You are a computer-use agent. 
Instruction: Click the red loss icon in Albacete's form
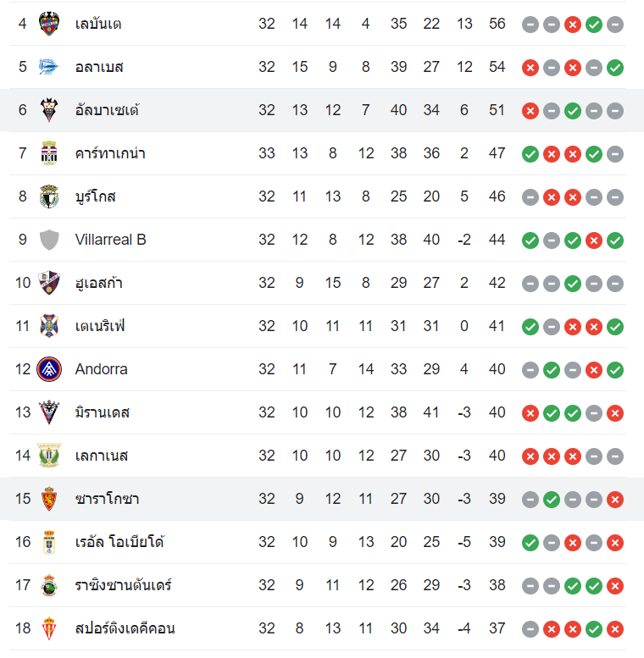530,111
